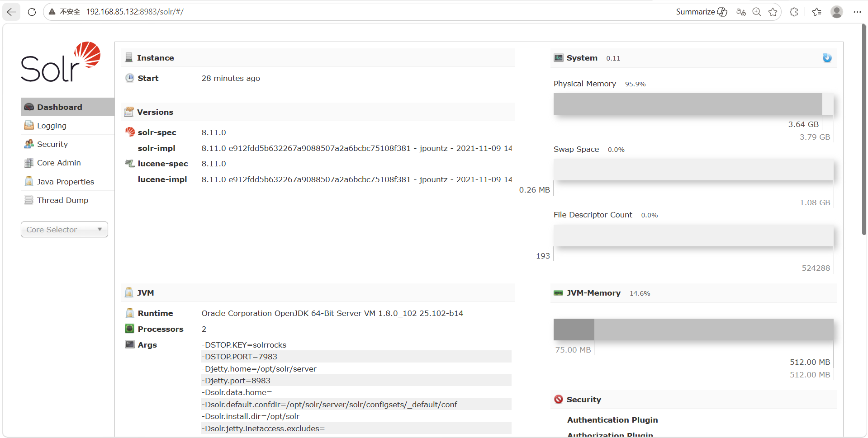Click the -Dsolr.data.home= argument
This screenshot has height=438, width=868.
click(x=237, y=392)
